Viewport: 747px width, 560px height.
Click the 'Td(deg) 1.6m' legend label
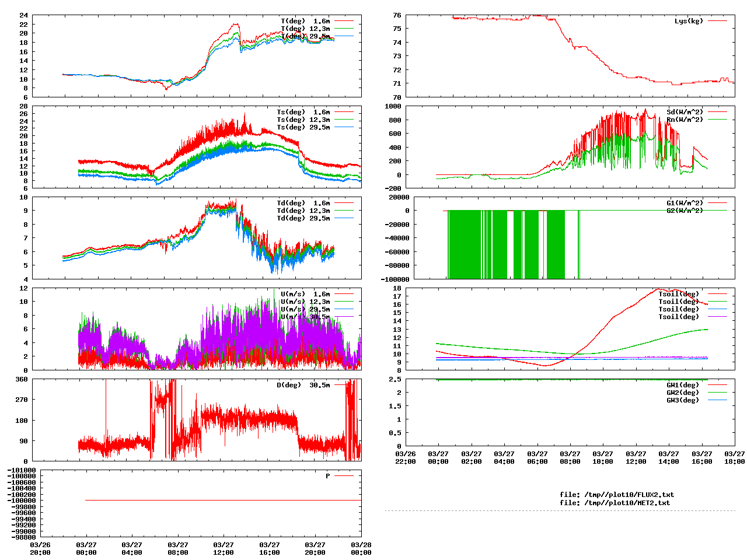(x=303, y=203)
